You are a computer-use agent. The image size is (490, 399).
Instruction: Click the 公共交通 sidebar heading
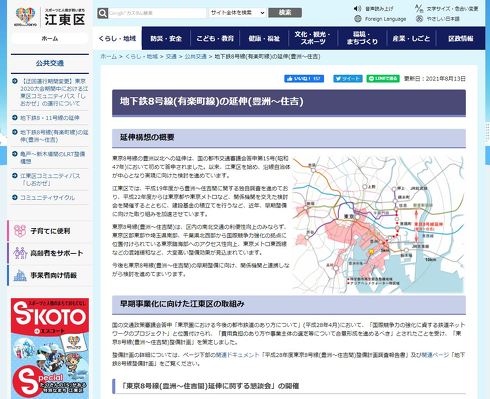click(x=50, y=63)
